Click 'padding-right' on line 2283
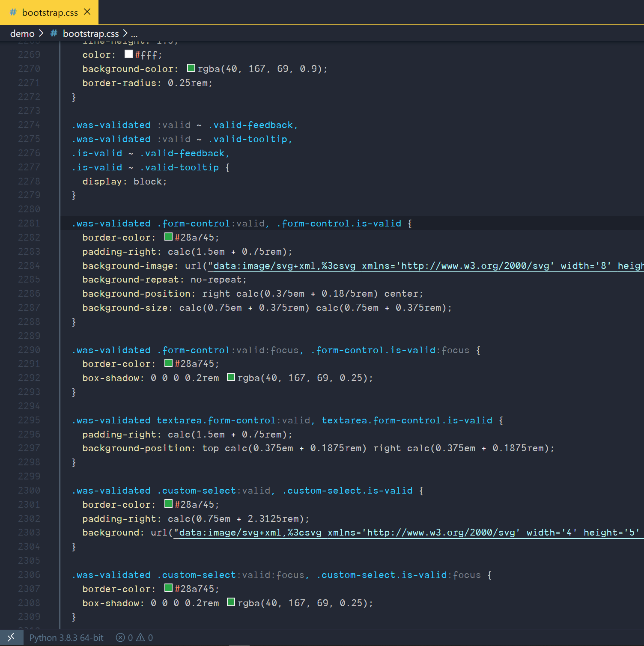The image size is (644, 646). (119, 252)
